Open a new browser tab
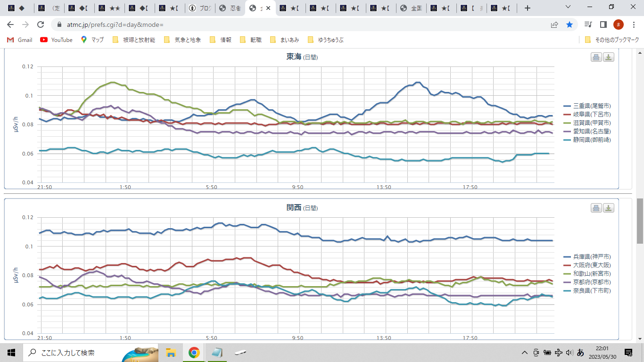This screenshot has width=644, height=362. coord(528,8)
